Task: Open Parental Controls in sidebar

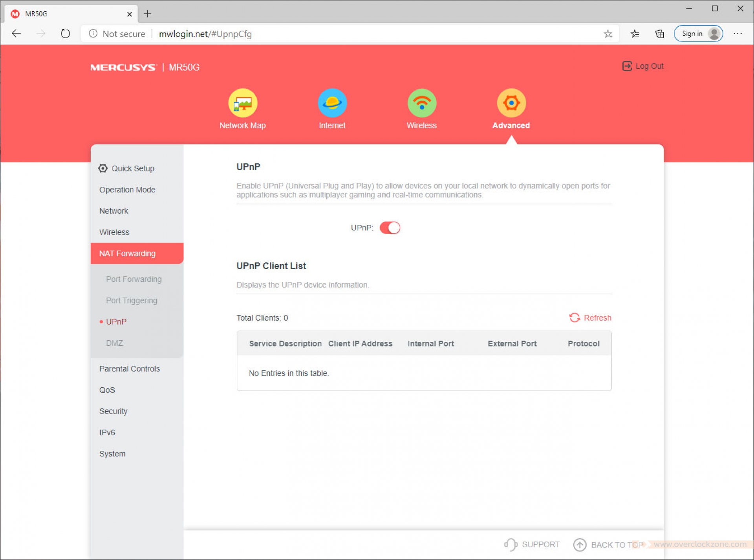Action: [129, 368]
